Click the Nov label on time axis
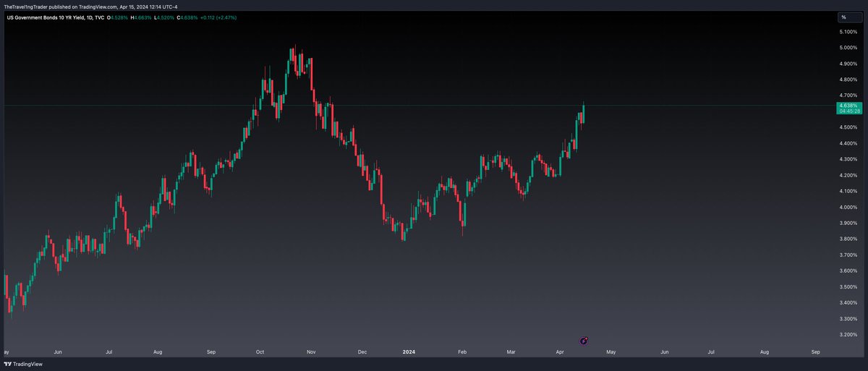Viewport: 868px width, 371px height. coord(312,351)
